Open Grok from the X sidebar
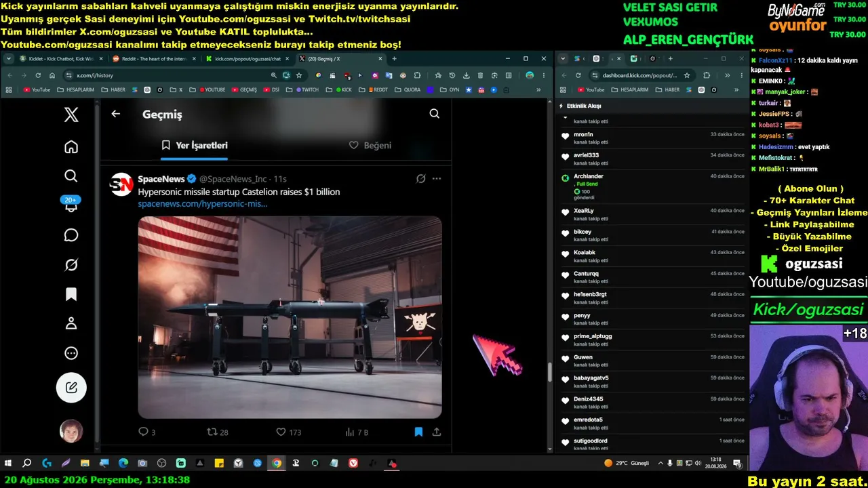Viewport: 868px width, 488px height. click(71, 265)
